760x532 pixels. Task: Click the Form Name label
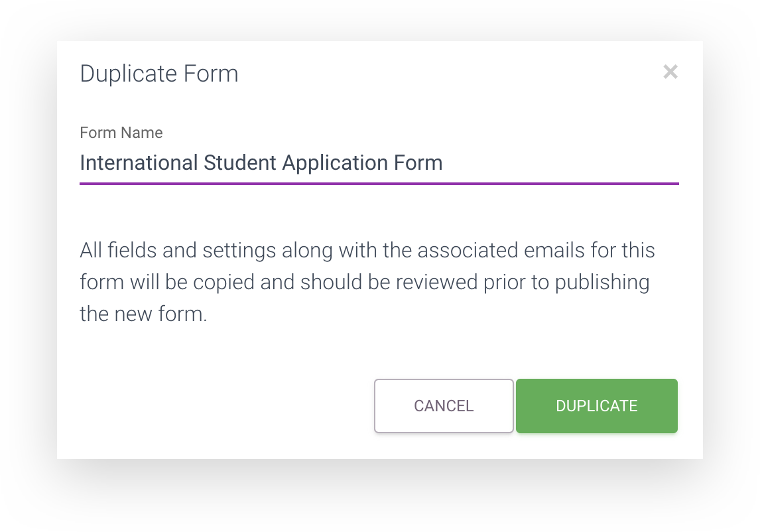click(121, 133)
